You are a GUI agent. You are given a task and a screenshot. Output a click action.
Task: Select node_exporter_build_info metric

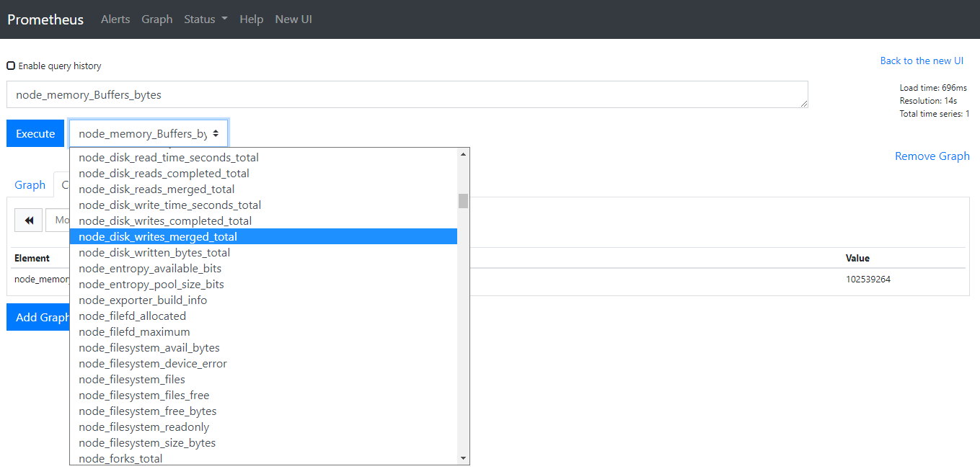263,300
